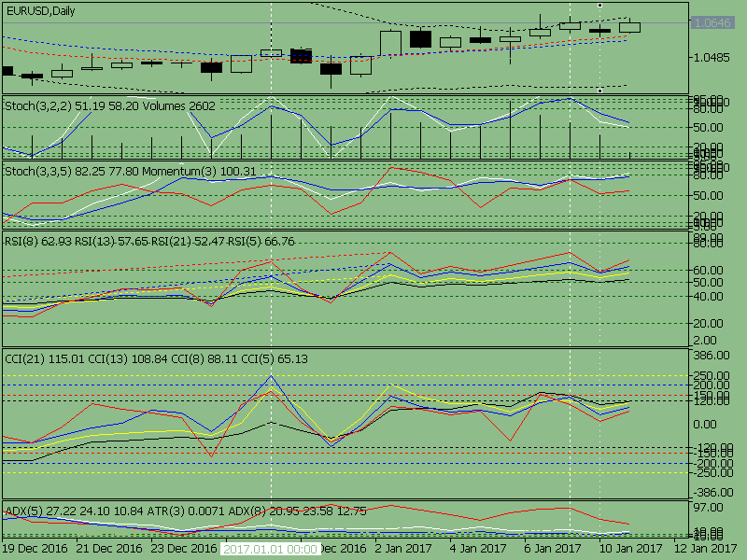Click the 250.00 level on the CCI scale
The image size is (747, 560).
click(712, 376)
